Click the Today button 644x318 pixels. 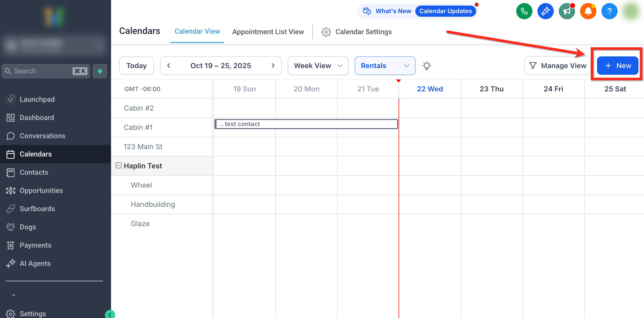tap(136, 66)
